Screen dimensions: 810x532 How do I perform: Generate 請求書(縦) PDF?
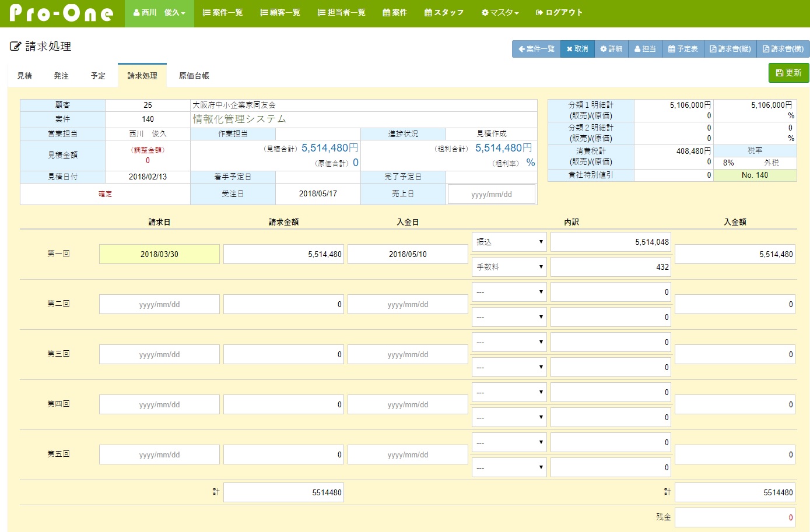pyautogui.click(x=730, y=49)
